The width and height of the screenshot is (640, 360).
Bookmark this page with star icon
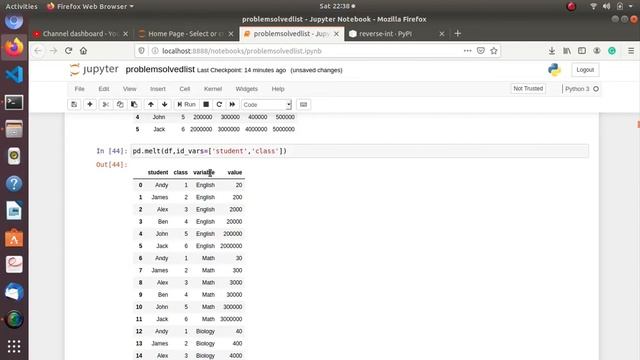[494, 51]
